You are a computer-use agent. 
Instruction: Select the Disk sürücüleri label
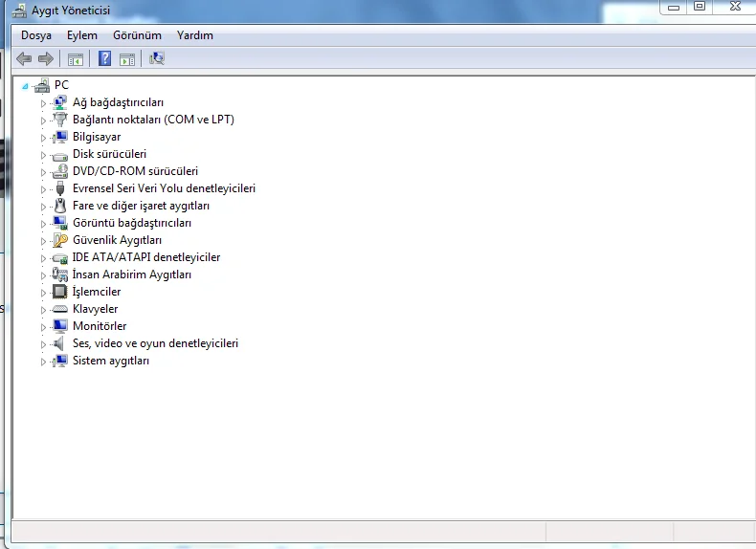tap(109, 154)
